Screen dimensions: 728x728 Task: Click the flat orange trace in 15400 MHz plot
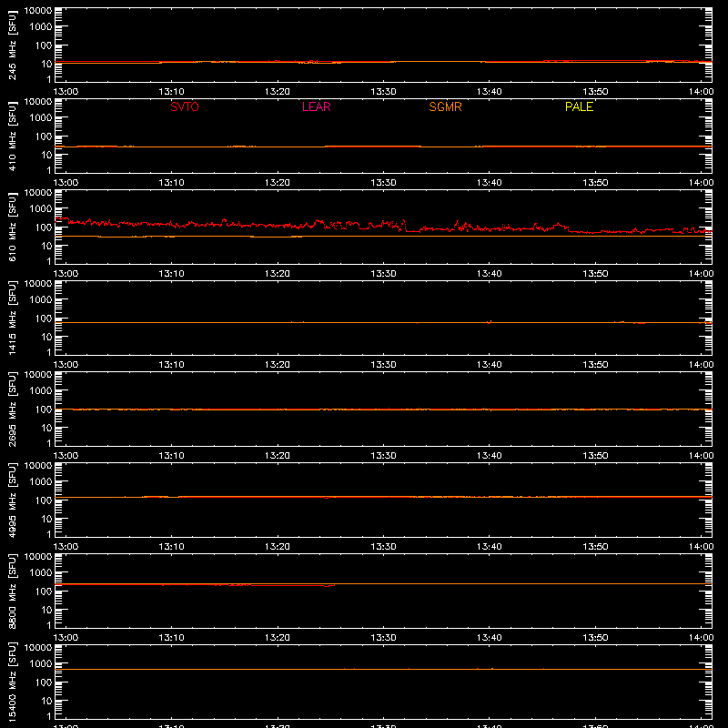383,669
